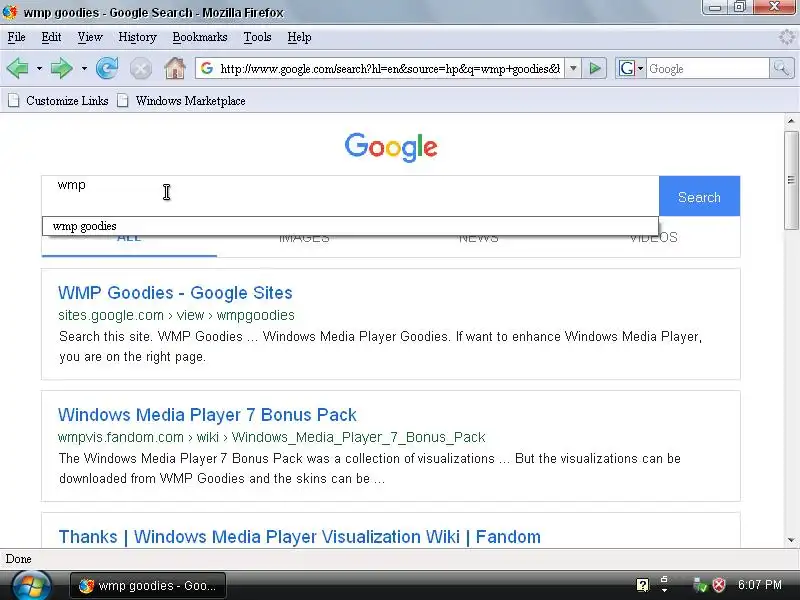
Task: Click the Customize Links bookmark
Action: point(67,101)
